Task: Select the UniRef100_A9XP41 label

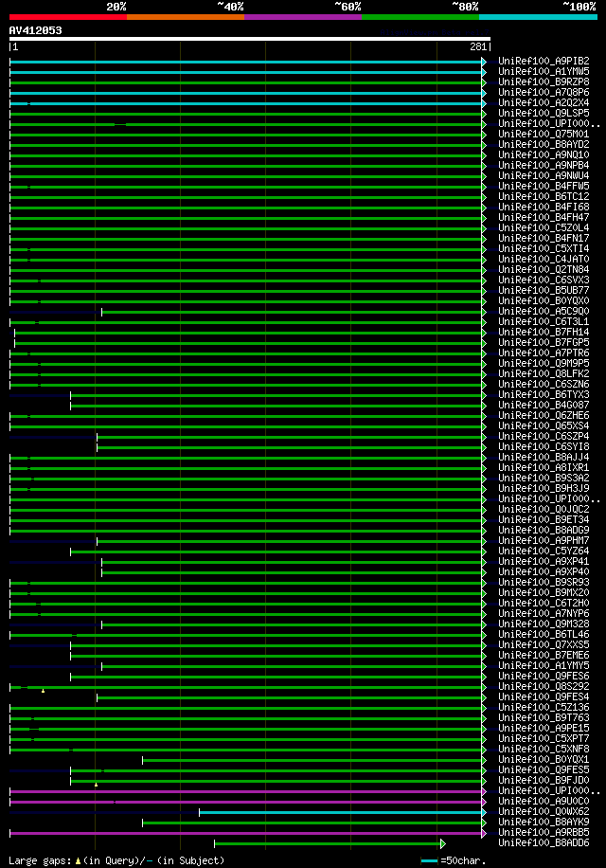Action: click(544, 561)
